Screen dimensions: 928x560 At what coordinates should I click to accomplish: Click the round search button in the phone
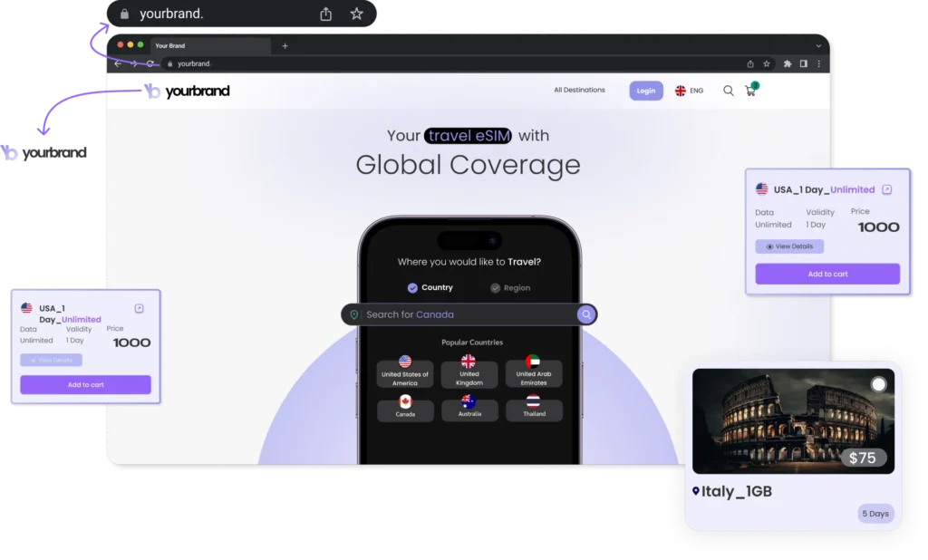(586, 314)
